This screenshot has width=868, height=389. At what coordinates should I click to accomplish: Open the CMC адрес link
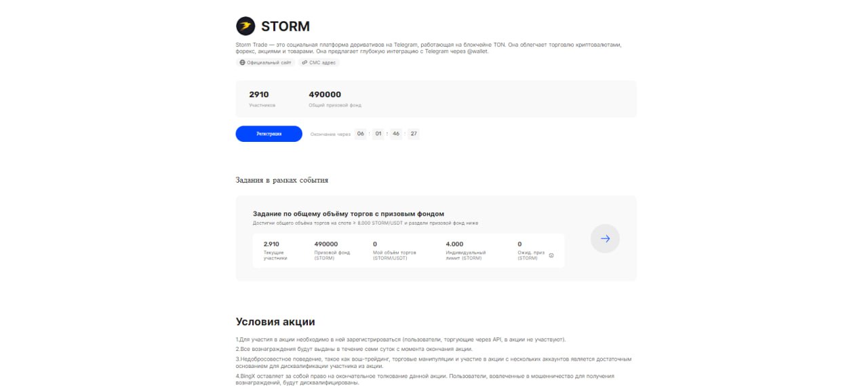[x=319, y=62]
